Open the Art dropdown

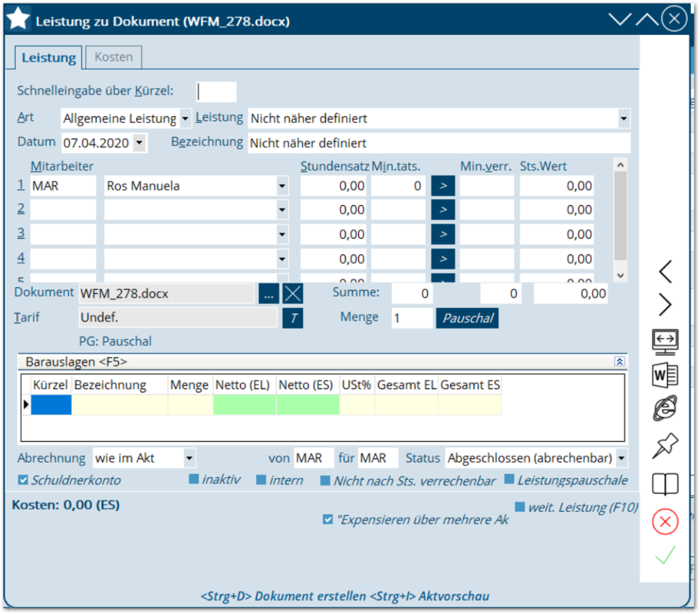click(x=185, y=119)
